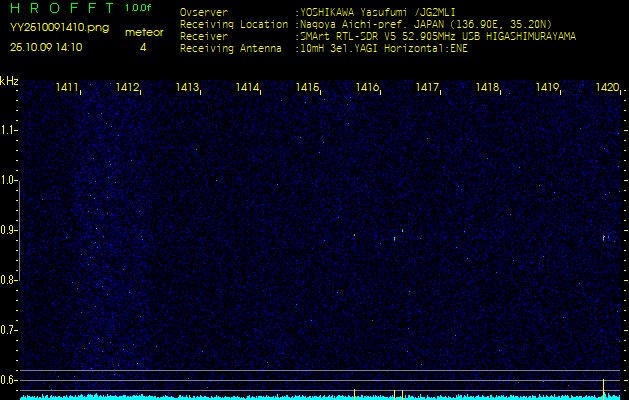Viewport: 629px width, 400px height.
Task: Click the date stamp 25.10.09 14:10
Action: click(x=46, y=47)
